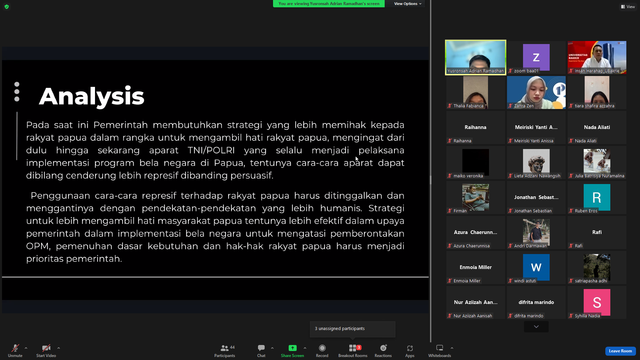Viewport: 640px width, 360px height.
Task: Click the Analysis slide heading
Action: click(91, 96)
